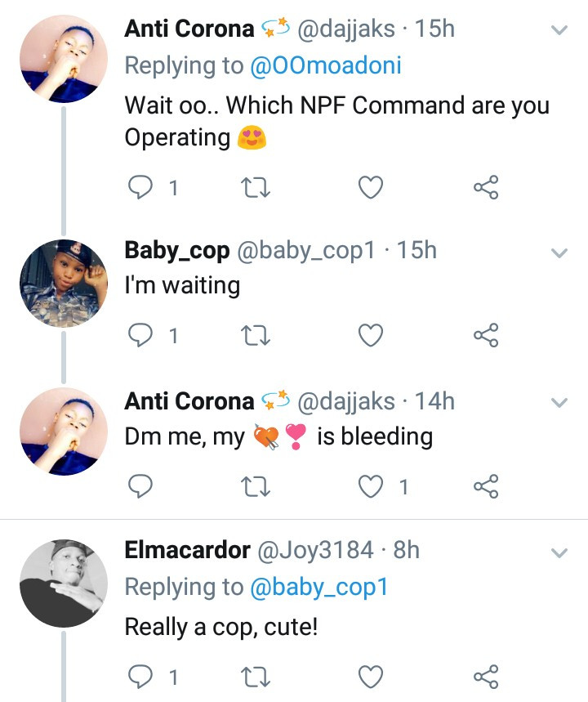View Elmacardor's profile avatar
588x702 pixels.
(x=64, y=584)
